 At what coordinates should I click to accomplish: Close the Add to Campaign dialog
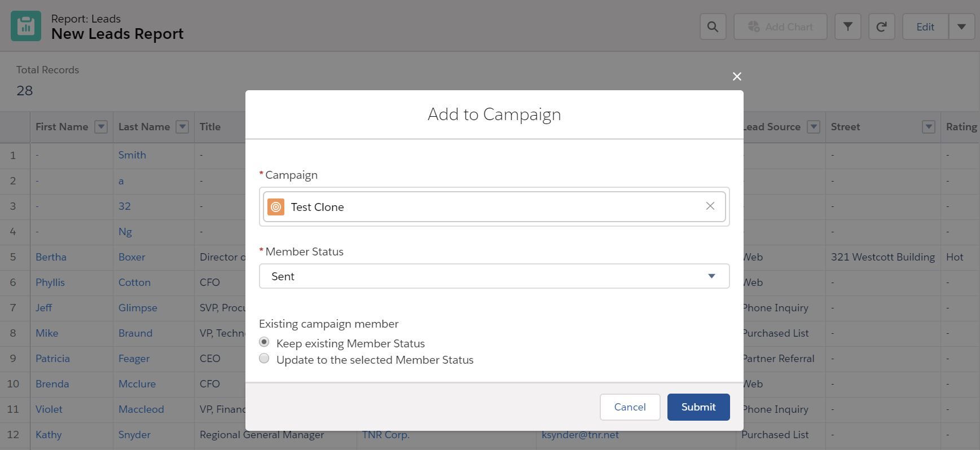pyautogui.click(x=737, y=76)
